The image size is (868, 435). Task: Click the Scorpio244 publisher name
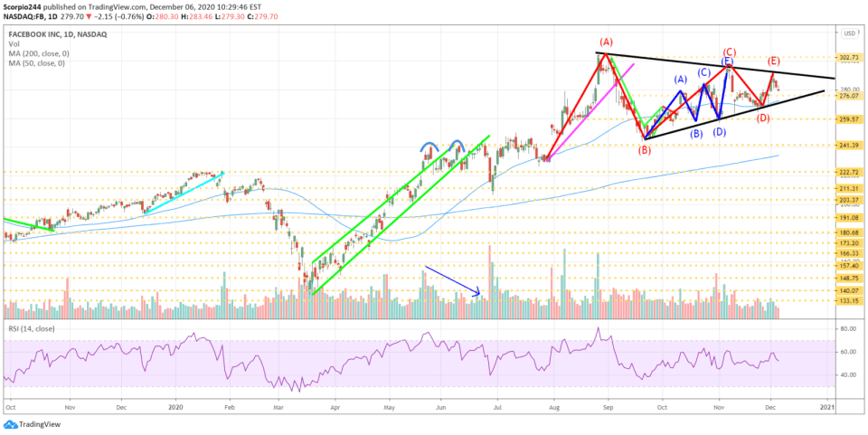pyautogui.click(x=24, y=8)
